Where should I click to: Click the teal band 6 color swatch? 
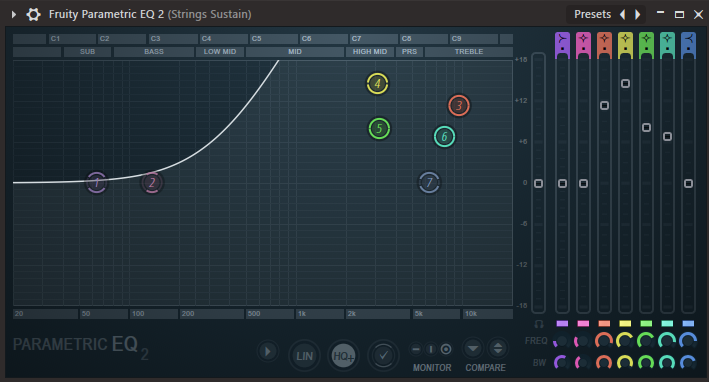[667, 324]
